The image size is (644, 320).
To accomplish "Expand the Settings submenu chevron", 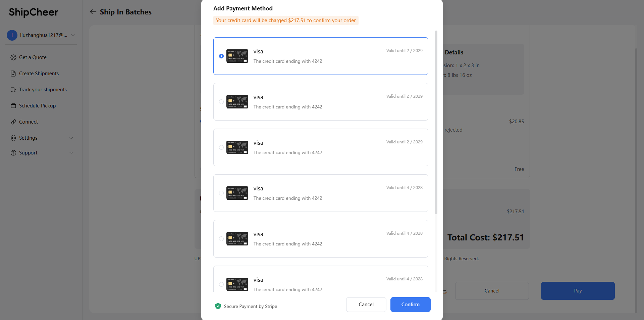I will click(x=71, y=138).
